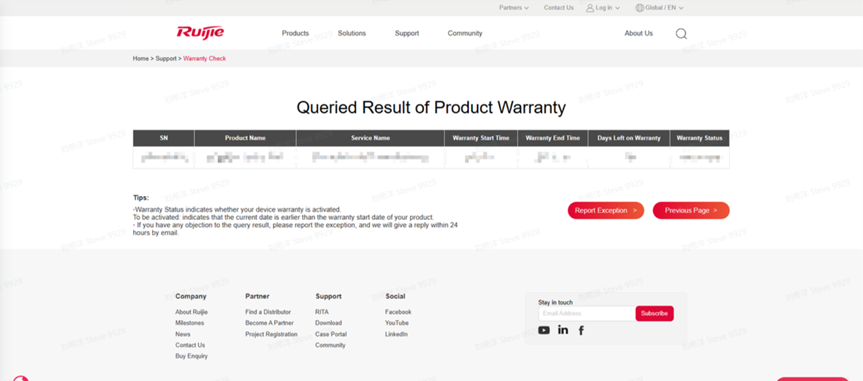Image resolution: width=863 pixels, height=381 pixels.
Task: Open the YouTube icon in footer
Action: pyautogui.click(x=544, y=330)
